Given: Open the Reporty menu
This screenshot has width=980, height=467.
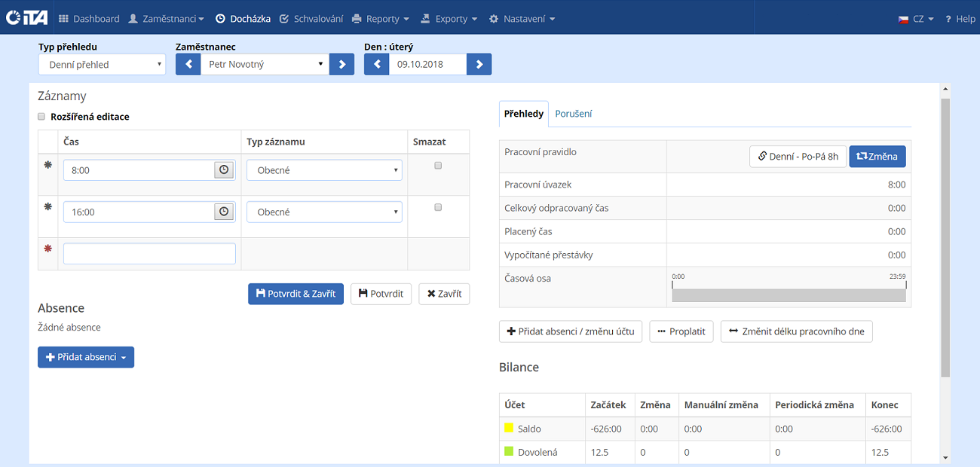Looking at the screenshot, I should tap(381, 19).
